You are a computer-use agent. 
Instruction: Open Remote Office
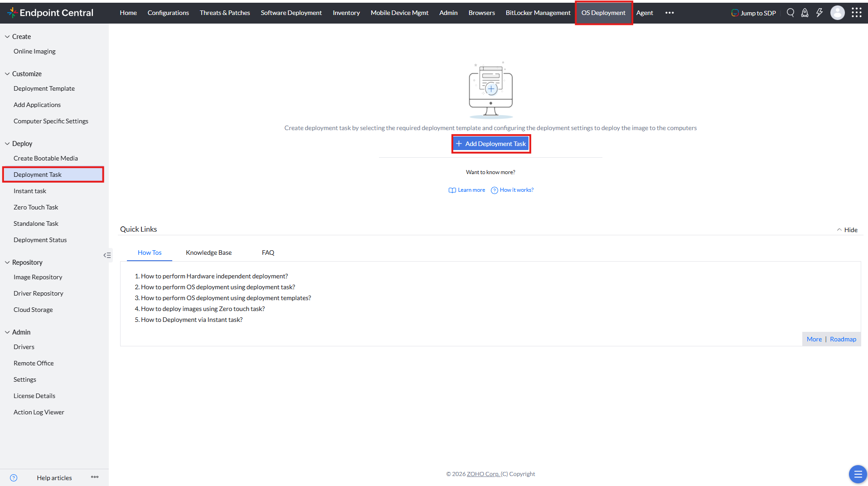[x=34, y=363]
